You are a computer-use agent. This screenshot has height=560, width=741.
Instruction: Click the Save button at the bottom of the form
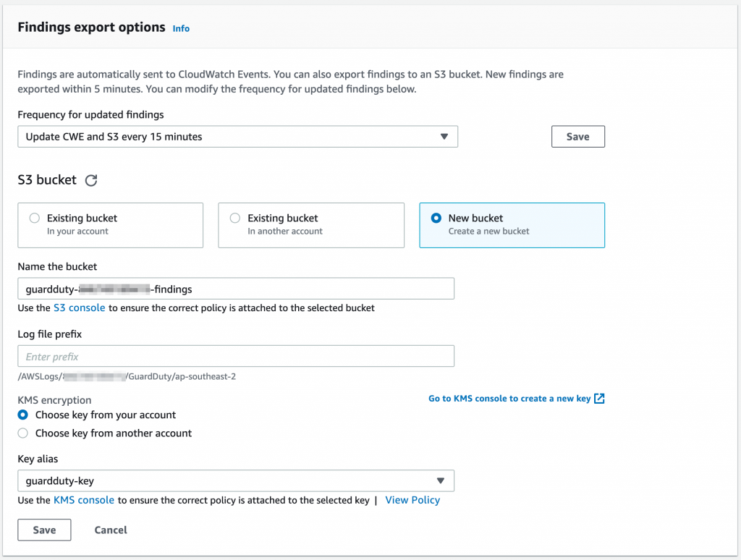44,530
